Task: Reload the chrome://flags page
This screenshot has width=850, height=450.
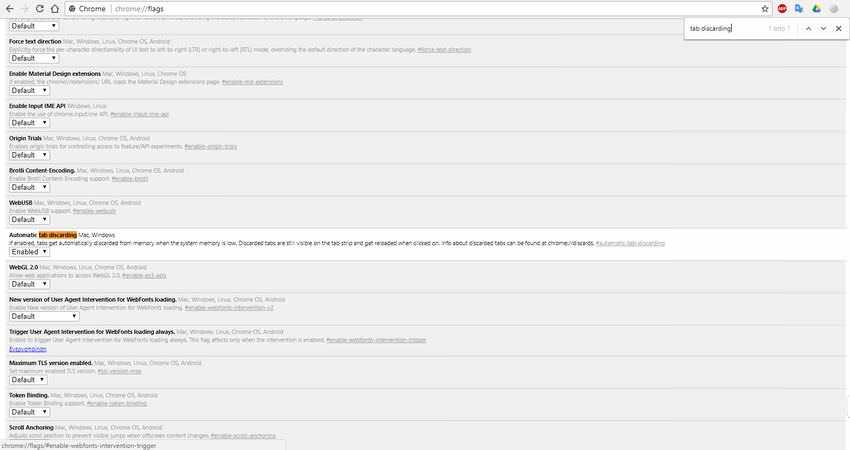Action: (x=40, y=9)
